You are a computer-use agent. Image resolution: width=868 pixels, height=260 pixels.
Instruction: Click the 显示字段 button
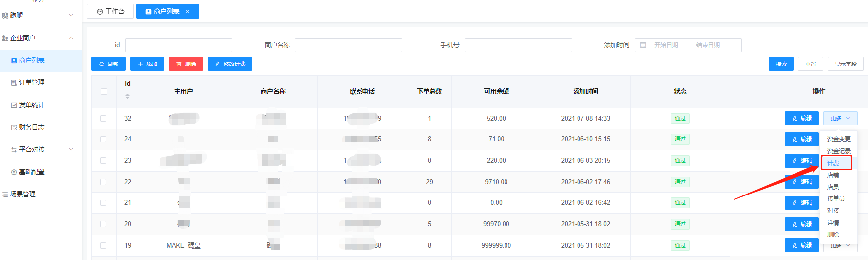tap(846, 64)
